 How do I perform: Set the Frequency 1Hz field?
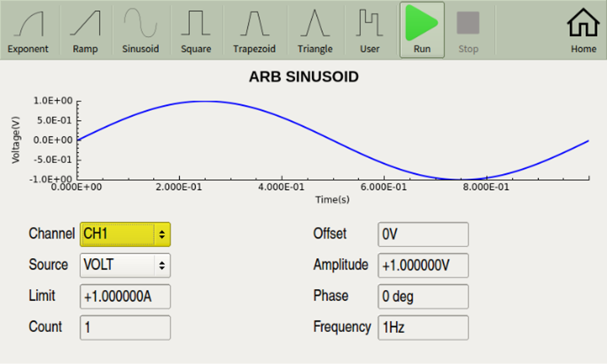(423, 327)
